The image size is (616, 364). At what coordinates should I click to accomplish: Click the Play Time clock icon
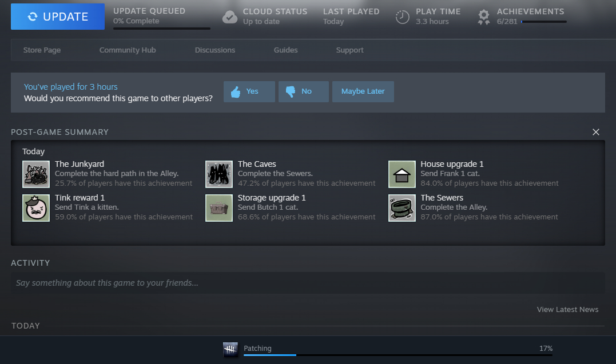(x=403, y=17)
